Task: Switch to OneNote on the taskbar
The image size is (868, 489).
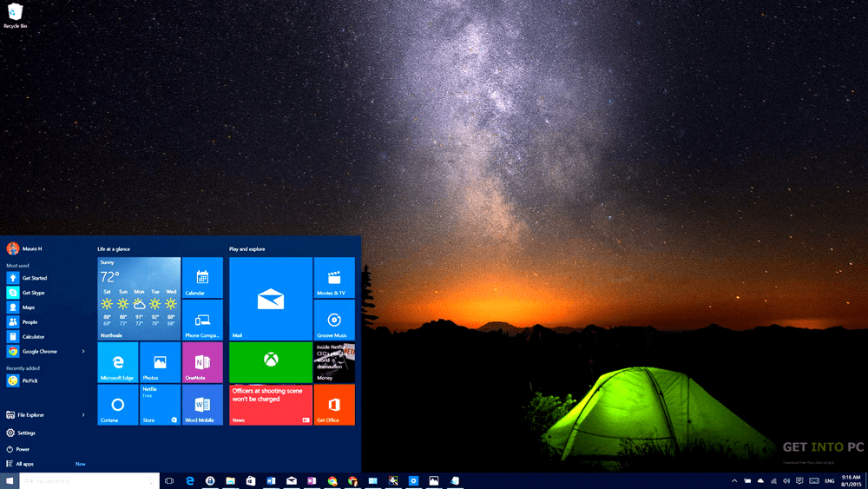Action: (312, 480)
